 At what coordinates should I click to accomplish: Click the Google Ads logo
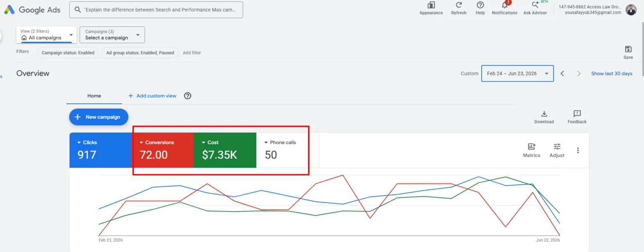point(32,10)
